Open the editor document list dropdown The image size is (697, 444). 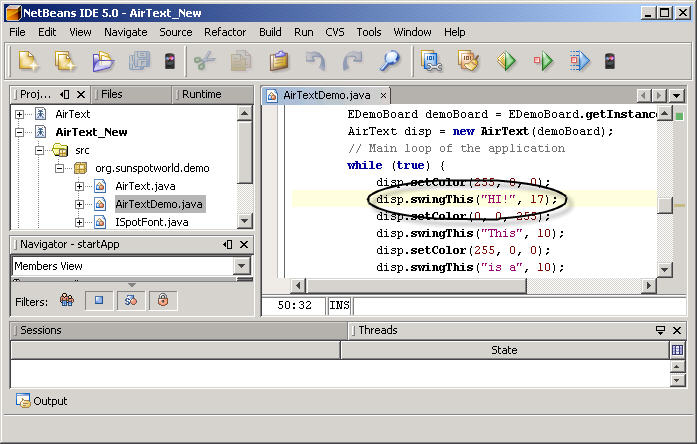coord(676,95)
